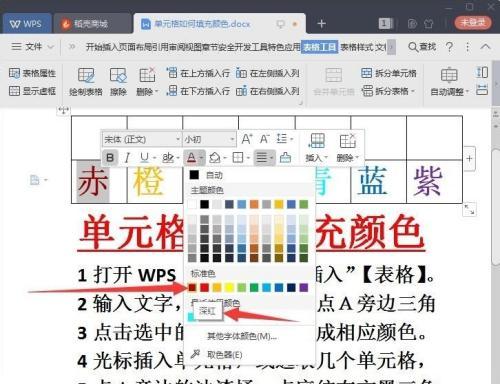The height and width of the screenshot is (384, 500).
Task: Switch to the 表格样式 ribbon tab
Action: pyautogui.click(x=357, y=47)
